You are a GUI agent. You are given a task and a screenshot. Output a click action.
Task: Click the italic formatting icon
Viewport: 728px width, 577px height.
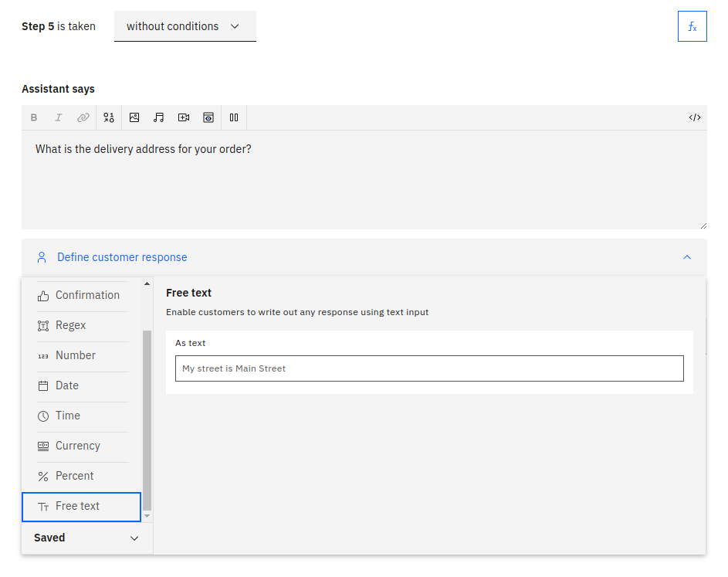[58, 117]
